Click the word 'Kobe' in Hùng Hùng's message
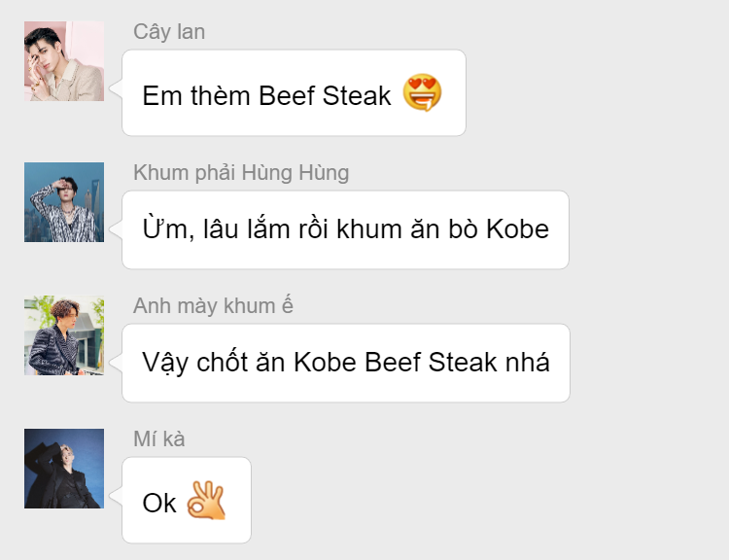Viewport: 729px width, 560px height. (x=517, y=228)
